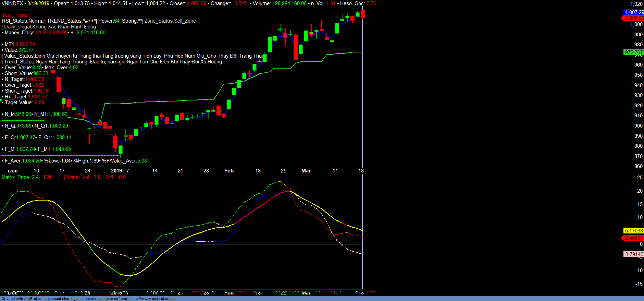The height and width of the screenshot is (301, 644).
Task: Select the yellow 5.17038 indicator tag
Action: coord(634,231)
